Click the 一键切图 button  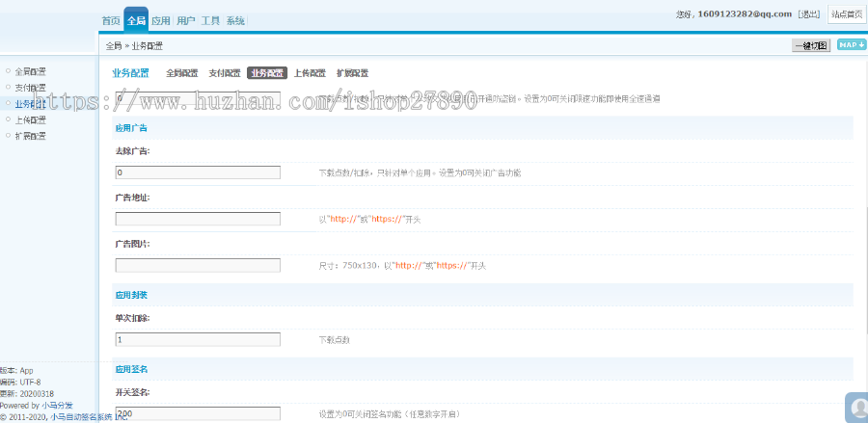(810, 45)
